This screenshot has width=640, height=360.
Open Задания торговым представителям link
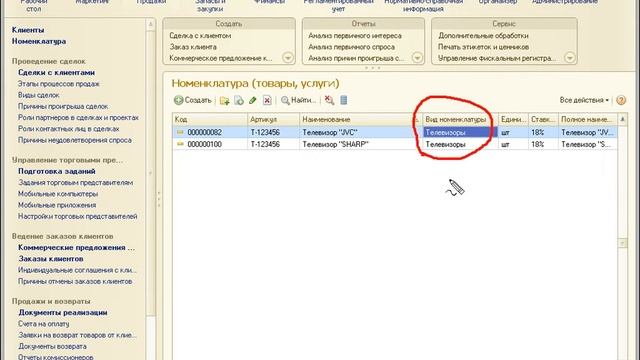click(76, 182)
